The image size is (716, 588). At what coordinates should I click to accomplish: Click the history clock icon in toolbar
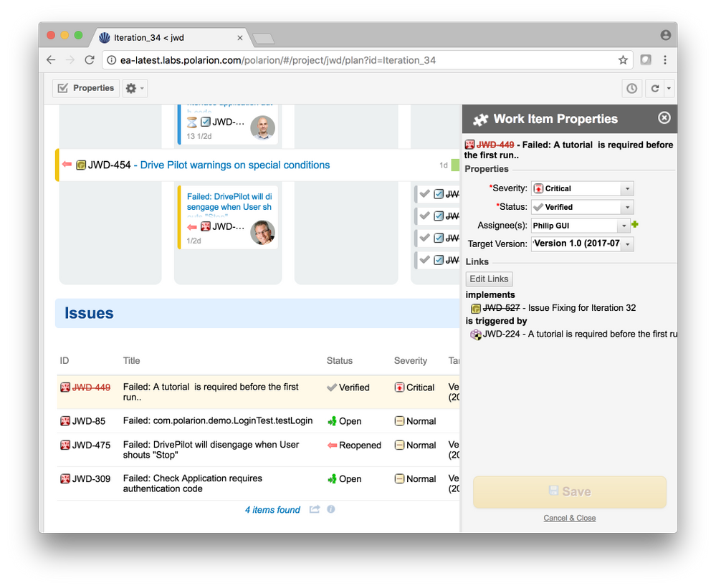coord(631,89)
